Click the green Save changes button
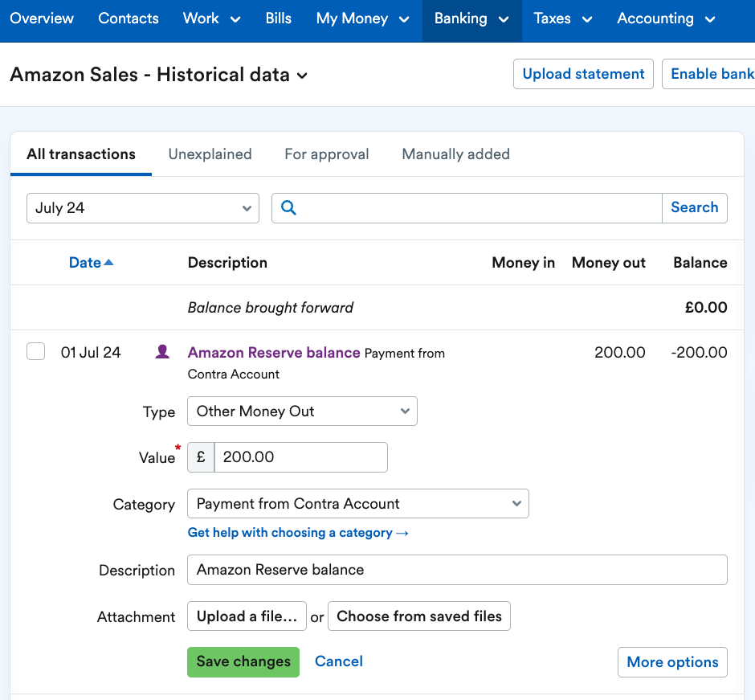The height and width of the screenshot is (700, 755). 243,661
